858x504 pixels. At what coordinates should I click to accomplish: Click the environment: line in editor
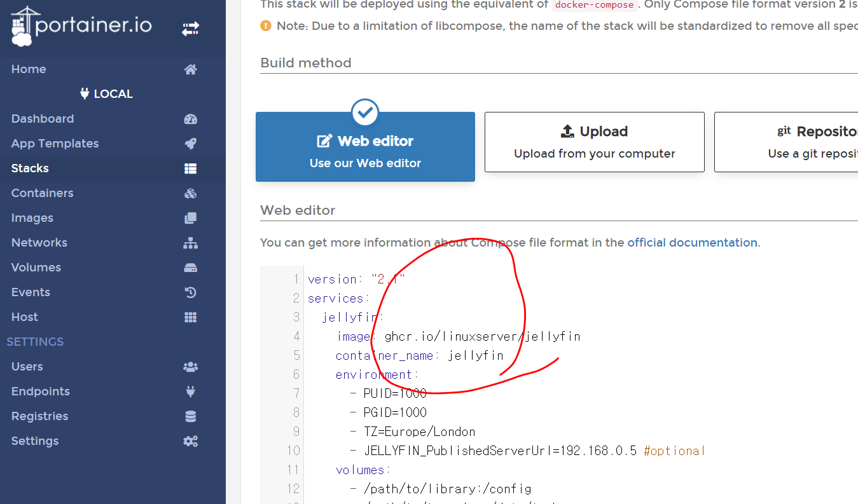(377, 374)
